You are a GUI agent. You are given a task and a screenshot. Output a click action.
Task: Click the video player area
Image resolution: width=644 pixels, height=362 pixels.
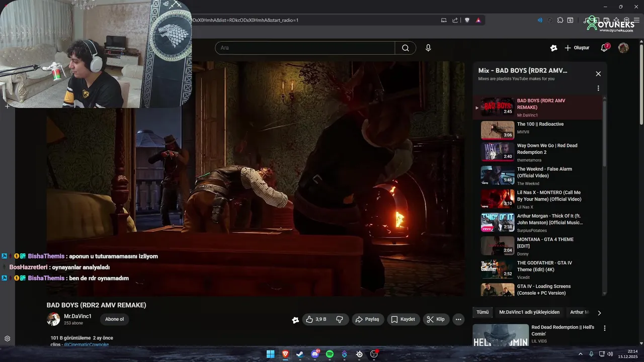coord(256,178)
